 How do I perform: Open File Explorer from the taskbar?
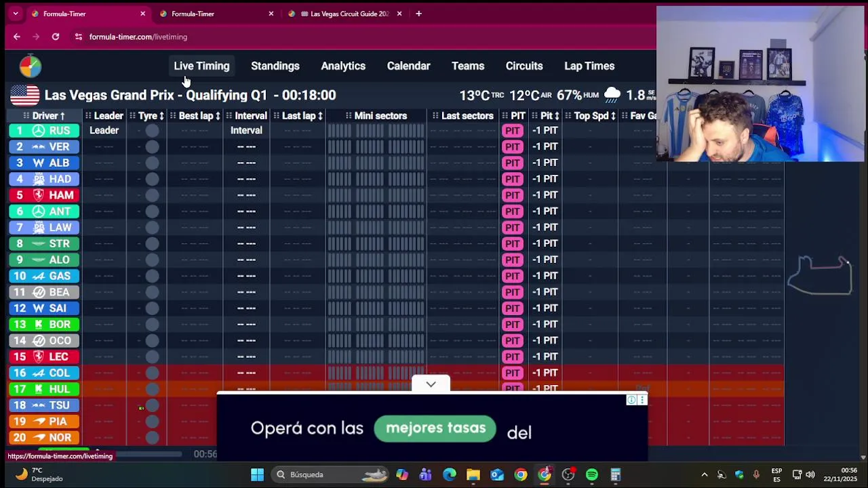tap(473, 474)
